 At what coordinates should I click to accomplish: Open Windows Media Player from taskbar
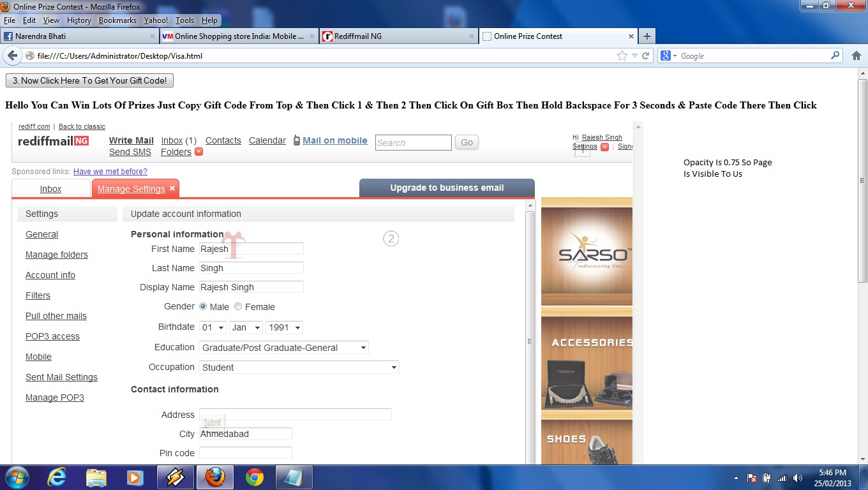pyautogui.click(x=135, y=477)
